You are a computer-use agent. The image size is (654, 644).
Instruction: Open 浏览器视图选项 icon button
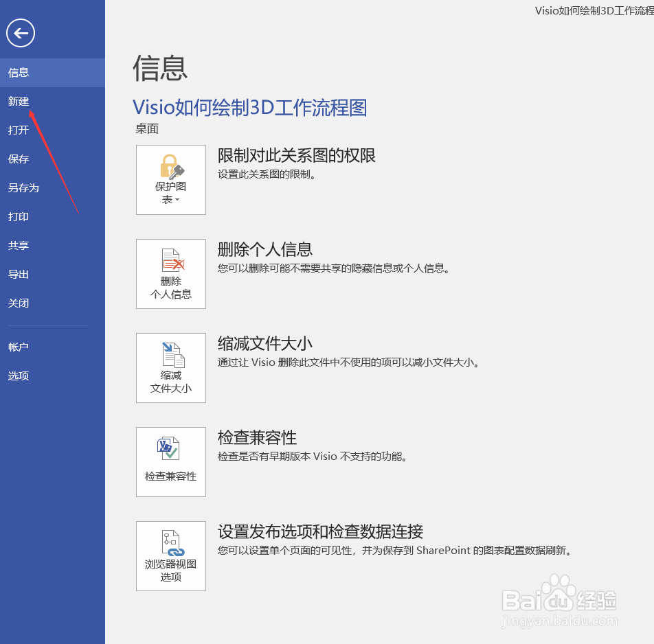(171, 556)
